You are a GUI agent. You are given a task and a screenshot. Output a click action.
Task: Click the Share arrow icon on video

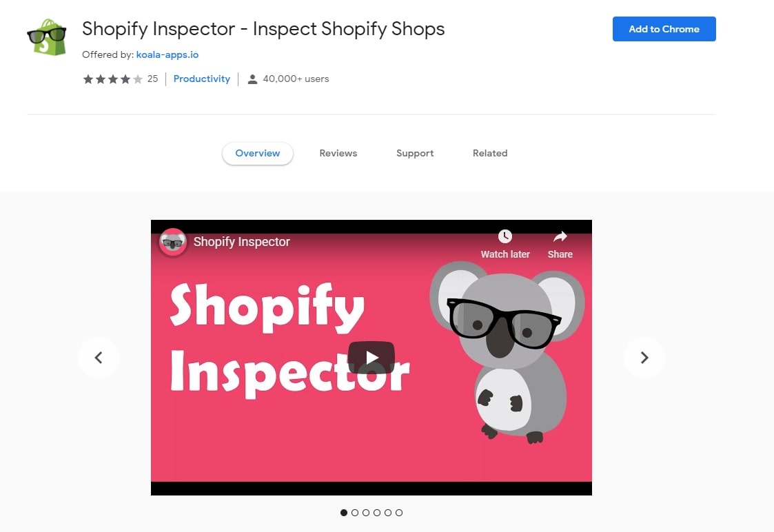click(x=560, y=236)
